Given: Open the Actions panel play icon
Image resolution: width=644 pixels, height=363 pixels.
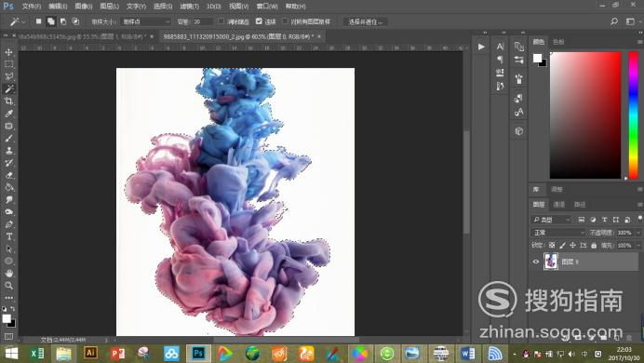Looking at the screenshot, I should 481,47.
